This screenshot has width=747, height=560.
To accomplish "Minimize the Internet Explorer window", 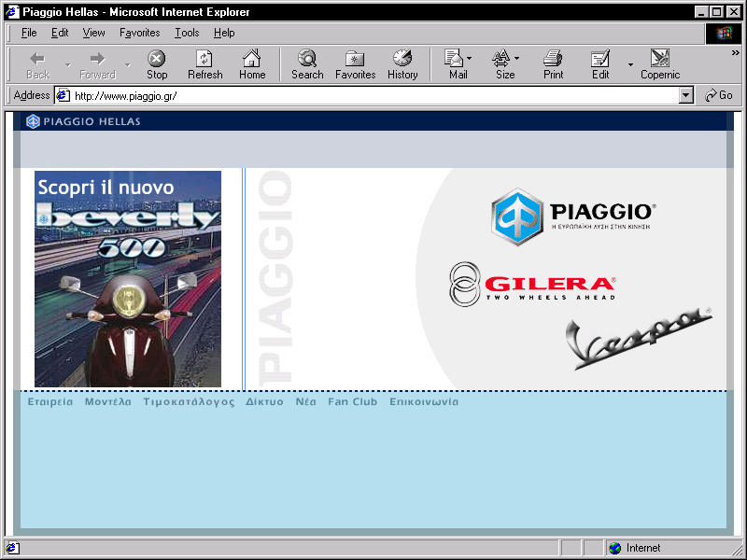I will click(700, 12).
